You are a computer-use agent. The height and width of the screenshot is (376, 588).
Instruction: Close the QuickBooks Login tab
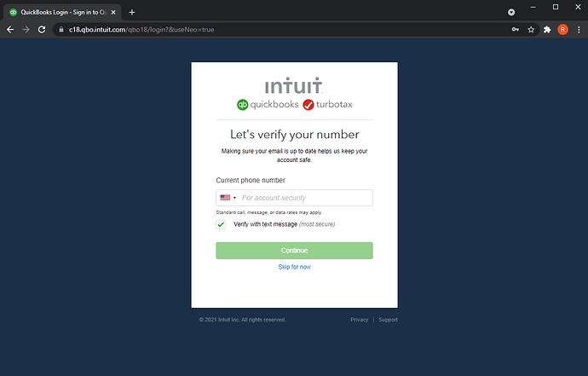pos(113,13)
